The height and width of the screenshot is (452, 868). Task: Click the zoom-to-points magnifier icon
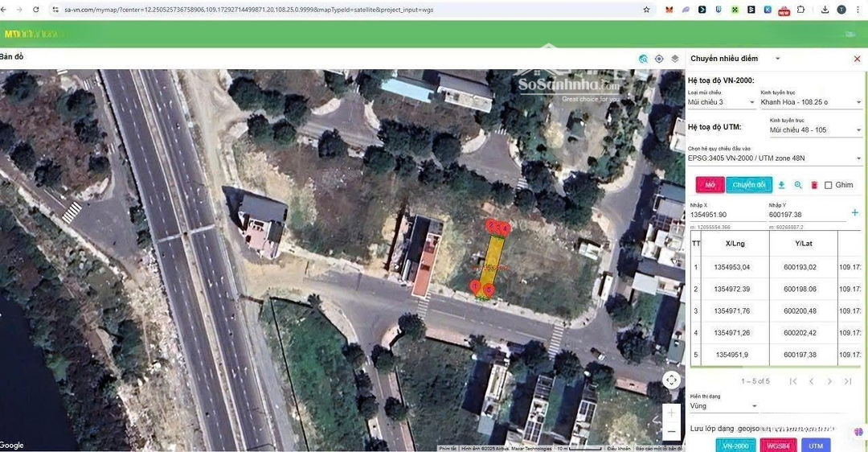point(798,185)
